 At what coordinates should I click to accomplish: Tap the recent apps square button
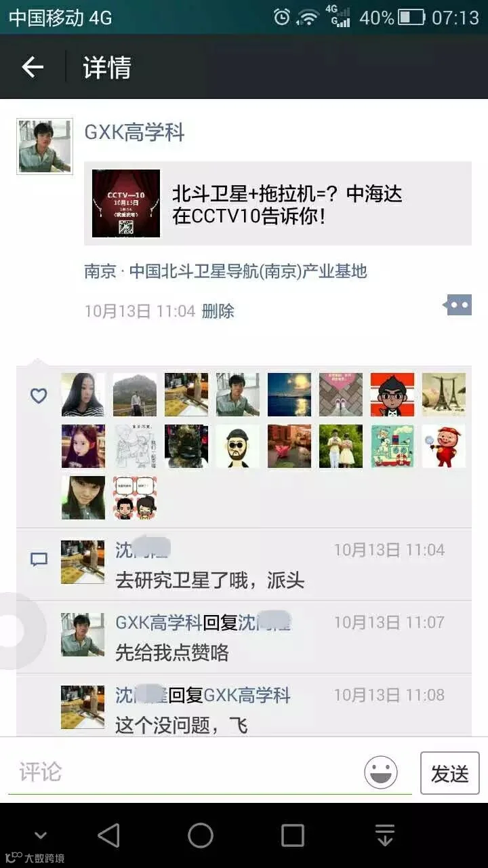[x=292, y=835]
